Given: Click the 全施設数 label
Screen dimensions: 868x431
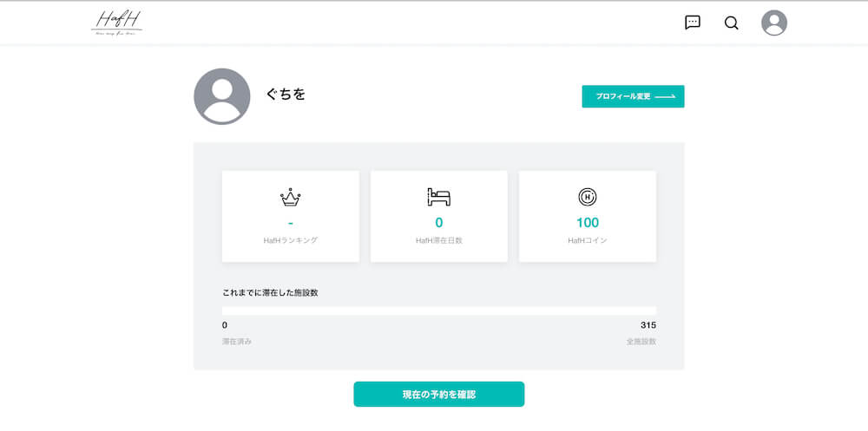Looking at the screenshot, I should point(641,342).
